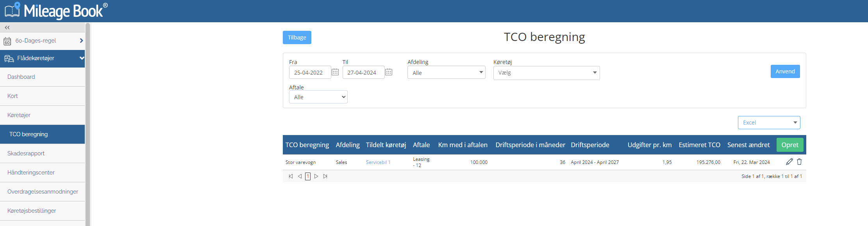The width and height of the screenshot is (868, 226).
Task: Sort by Tildelt køretøj column header
Action: pos(386,145)
